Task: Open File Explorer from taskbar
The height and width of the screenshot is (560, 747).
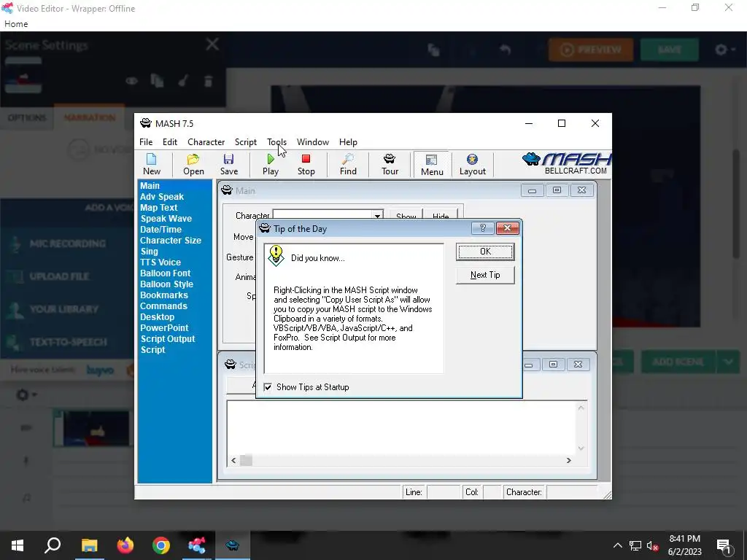Action: tap(89, 545)
